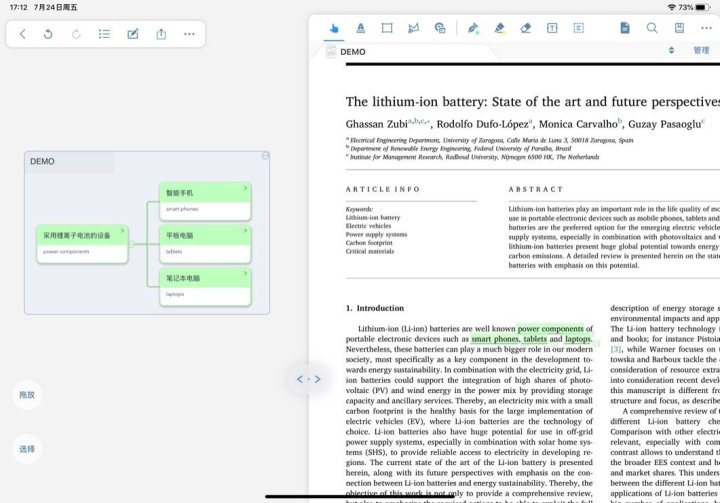The height and width of the screenshot is (503, 720).
Task: Click the '1. Introduction' heading
Action: (375, 308)
